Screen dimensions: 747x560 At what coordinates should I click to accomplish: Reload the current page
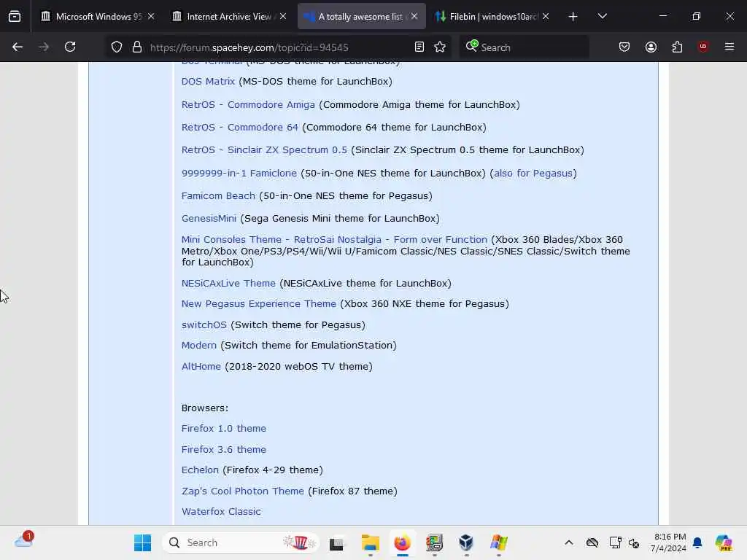70,47
